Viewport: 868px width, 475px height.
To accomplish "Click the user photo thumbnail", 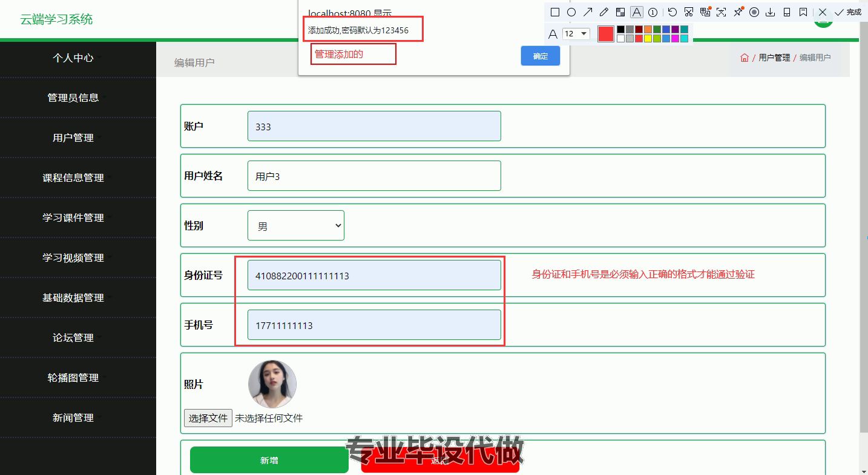I will [x=272, y=384].
